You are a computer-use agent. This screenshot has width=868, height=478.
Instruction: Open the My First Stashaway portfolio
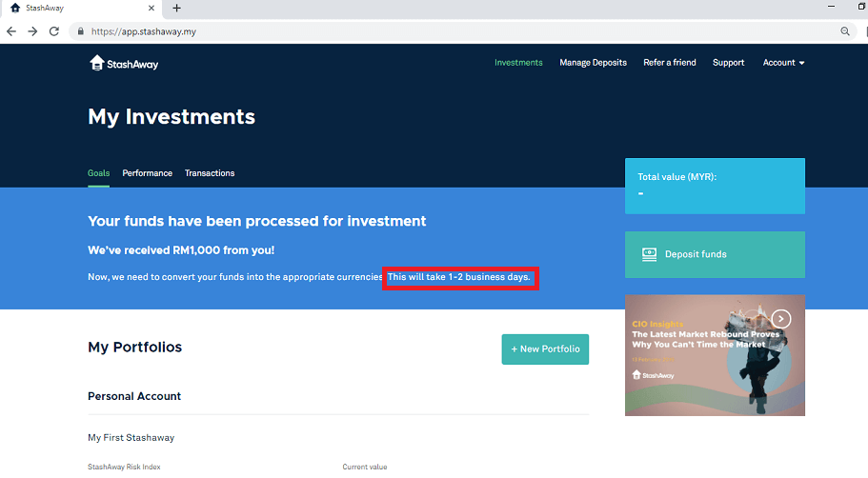pos(131,438)
